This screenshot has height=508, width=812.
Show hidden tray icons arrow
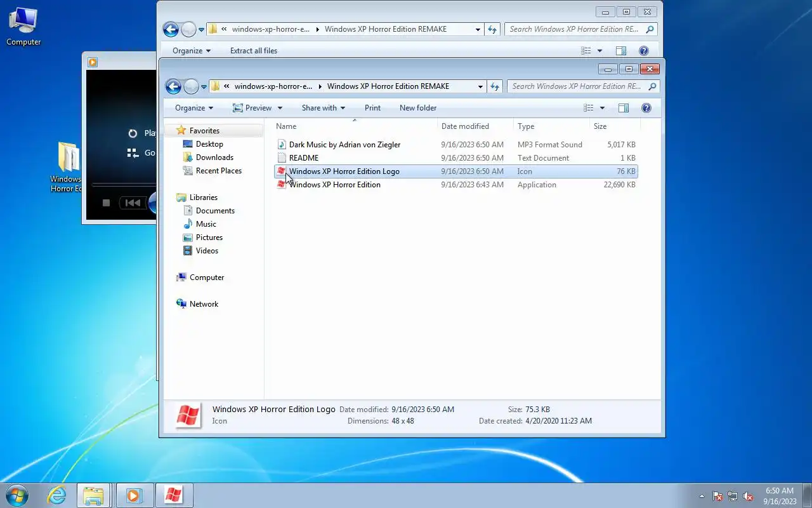[702, 496]
